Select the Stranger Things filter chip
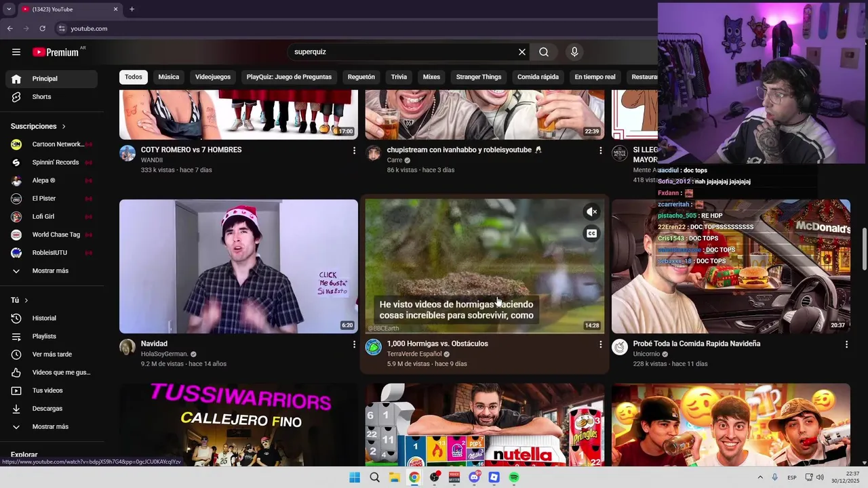 coord(479,77)
